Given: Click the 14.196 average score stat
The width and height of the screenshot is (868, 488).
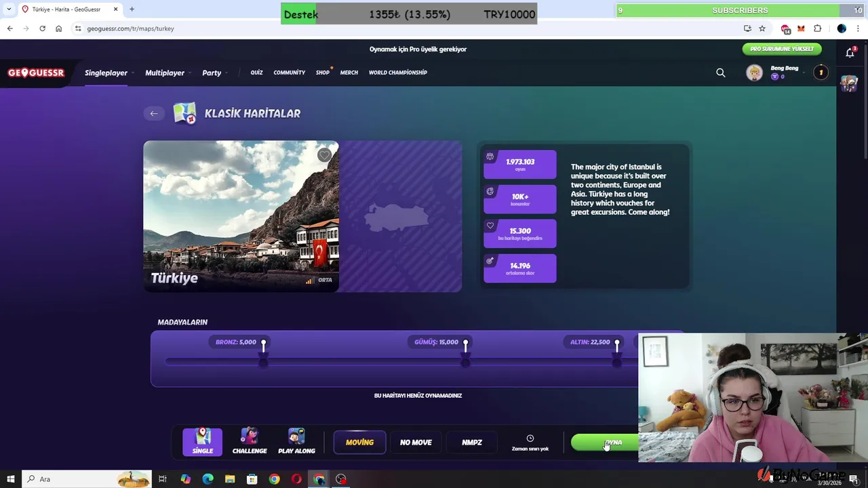Looking at the screenshot, I should click(519, 268).
